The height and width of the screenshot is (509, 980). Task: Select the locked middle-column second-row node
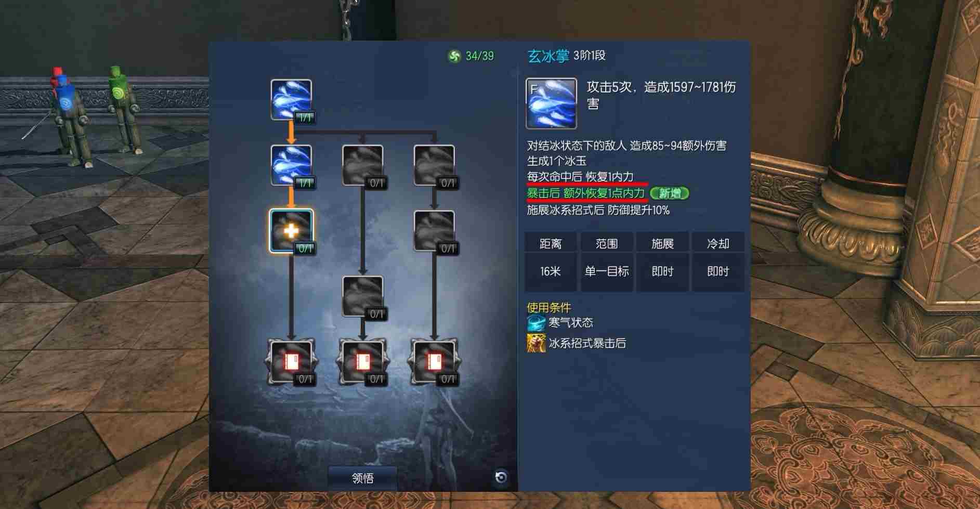363,165
